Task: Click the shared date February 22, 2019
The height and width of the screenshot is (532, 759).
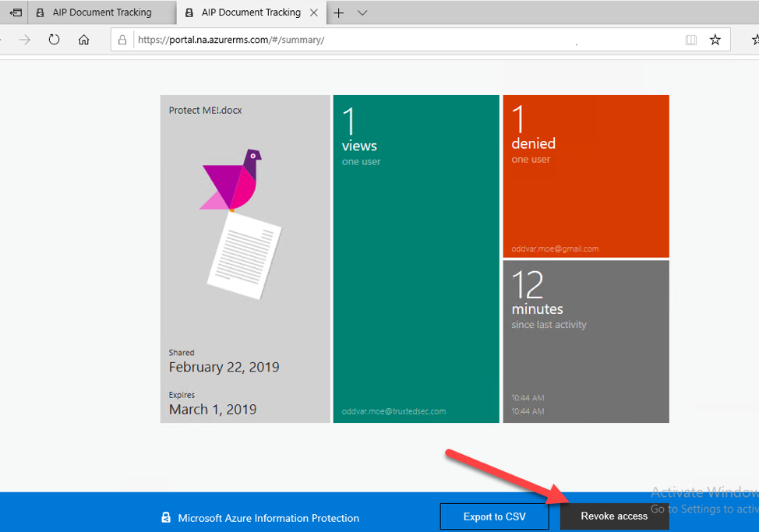Action: (x=224, y=367)
